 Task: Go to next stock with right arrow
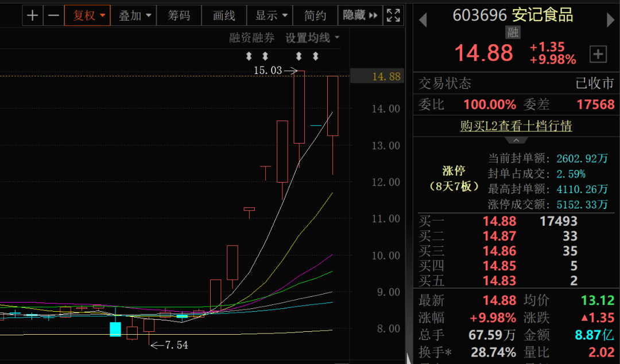[x=610, y=20]
